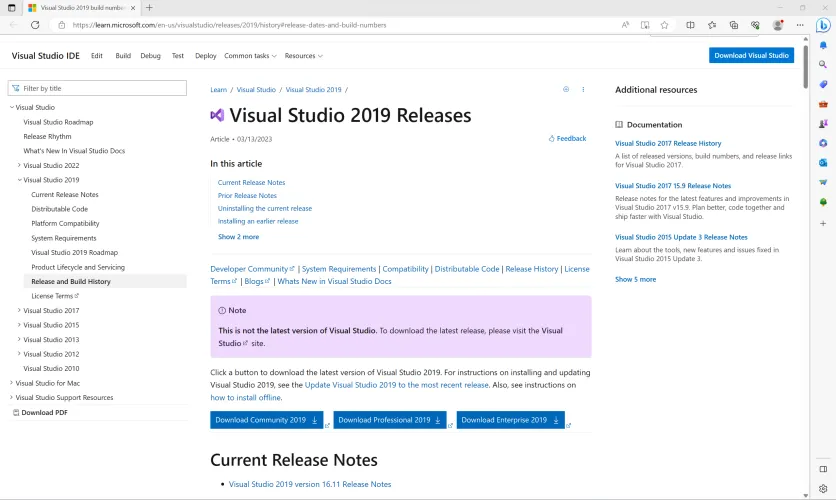The image size is (836, 500).
Task: Click the browser refresh button
Action: [35, 25]
